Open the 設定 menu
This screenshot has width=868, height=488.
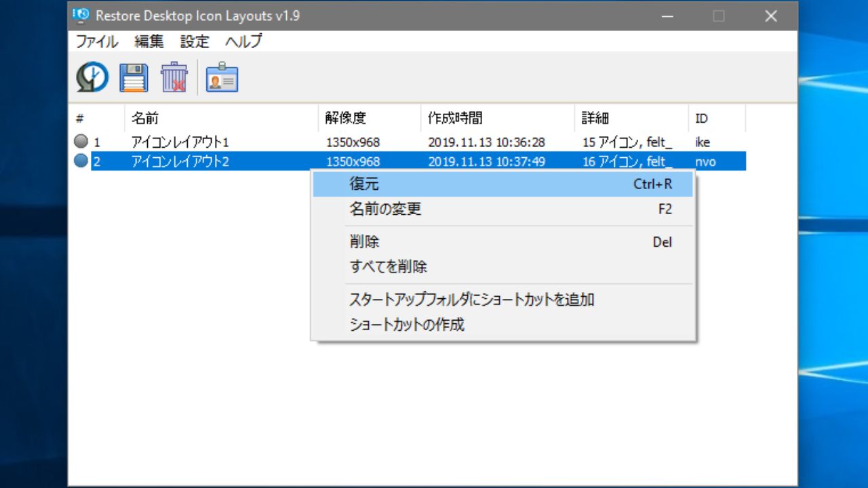195,41
